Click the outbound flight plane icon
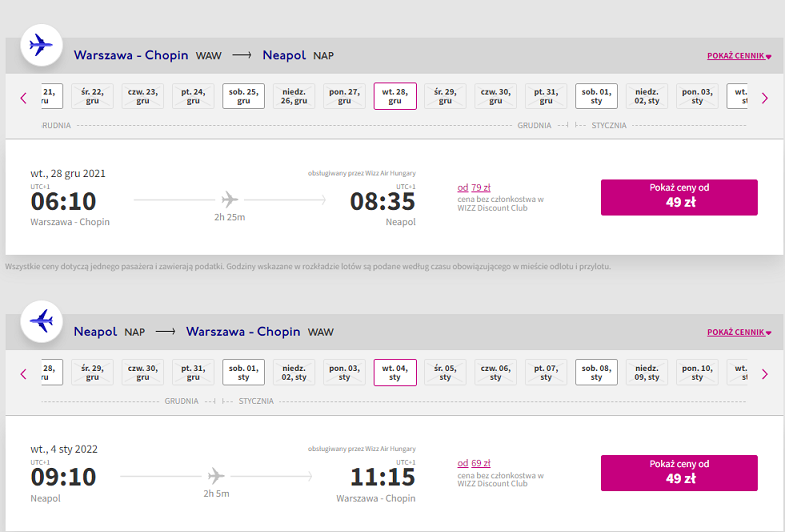This screenshot has width=785, height=532. pos(41,45)
